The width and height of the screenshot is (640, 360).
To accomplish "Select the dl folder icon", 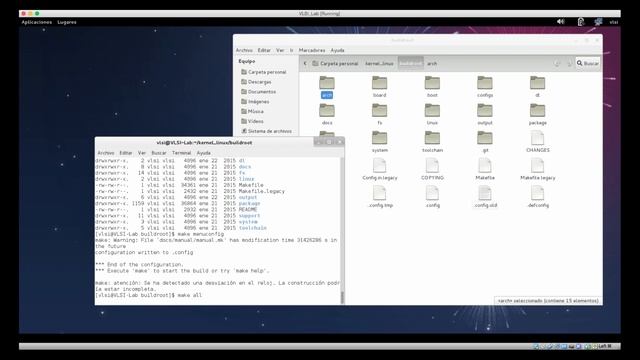I will point(537,83).
